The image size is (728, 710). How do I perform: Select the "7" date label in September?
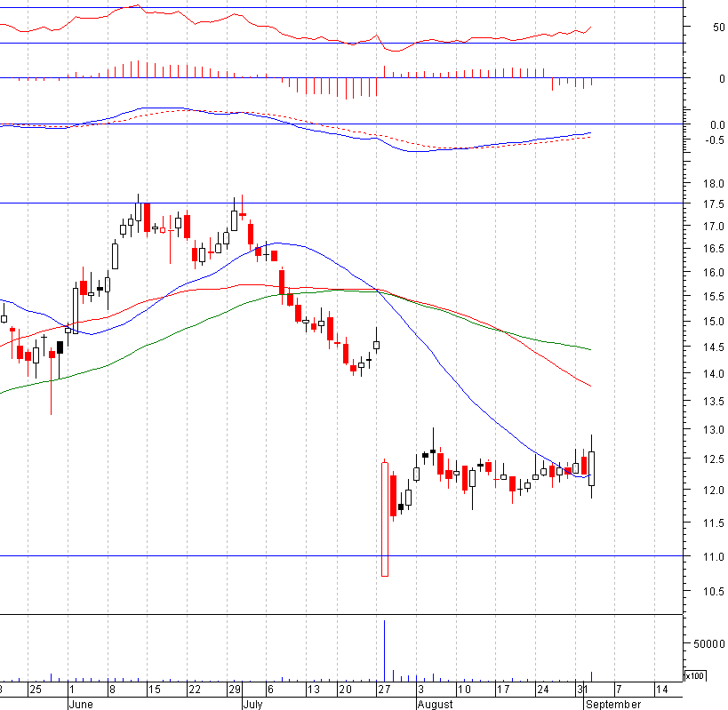[619, 690]
